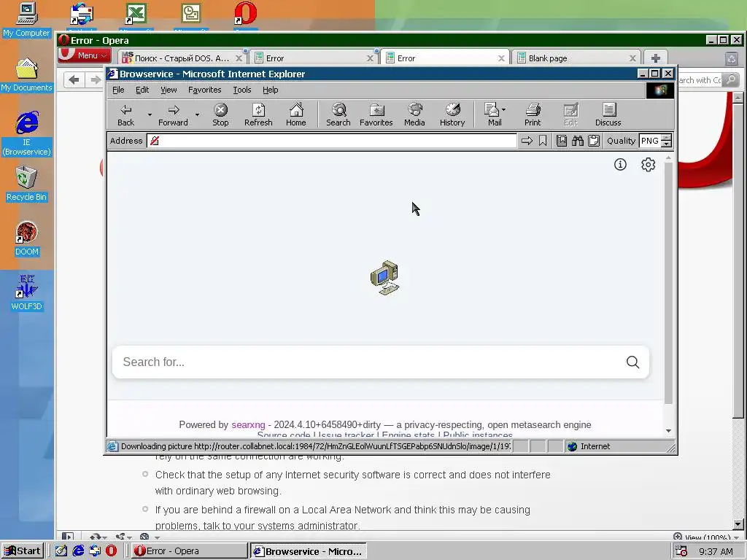Open My Documents on the desktop
The width and height of the screenshot is (747, 560).
coord(27,75)
